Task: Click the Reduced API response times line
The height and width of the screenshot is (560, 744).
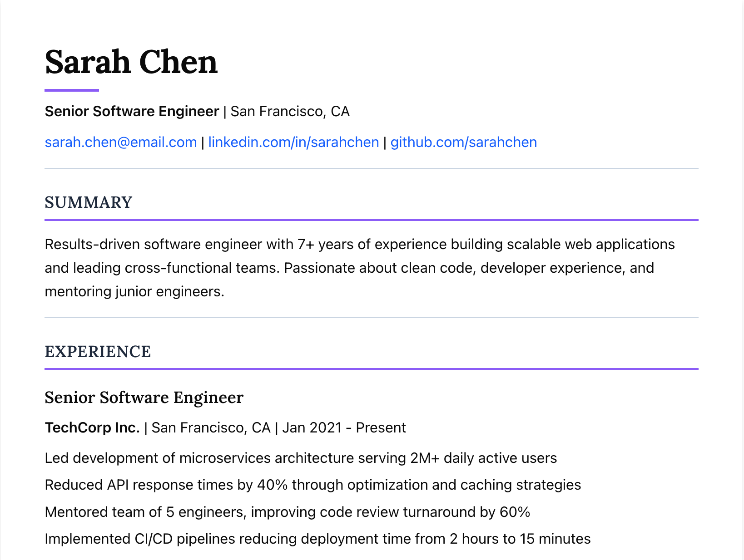Action: tap(312, 485)
